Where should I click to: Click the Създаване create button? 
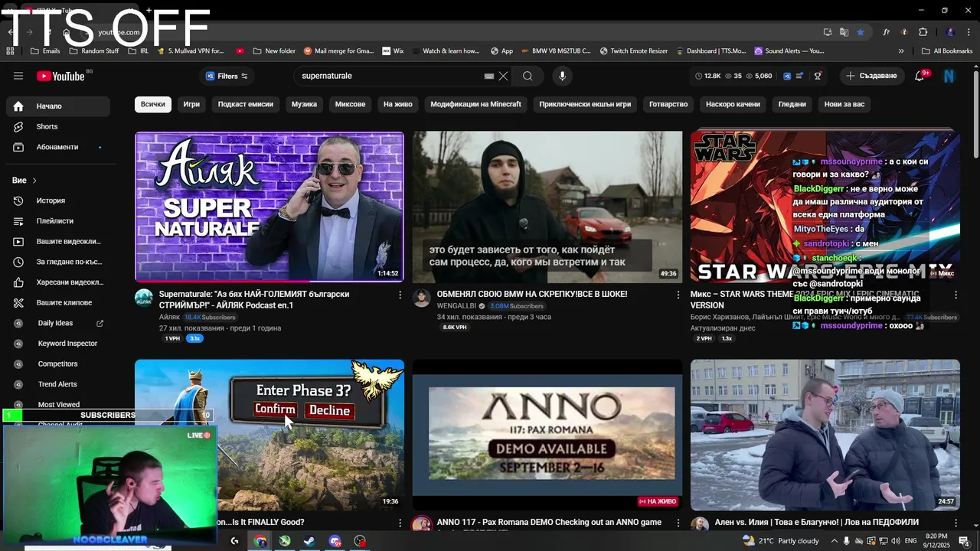coord(871,76)
